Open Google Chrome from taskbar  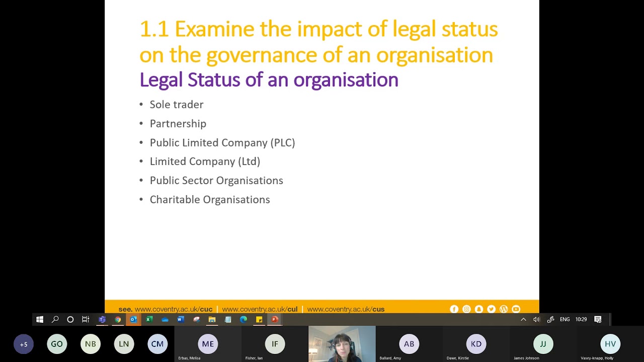click(x=118, y=319)
